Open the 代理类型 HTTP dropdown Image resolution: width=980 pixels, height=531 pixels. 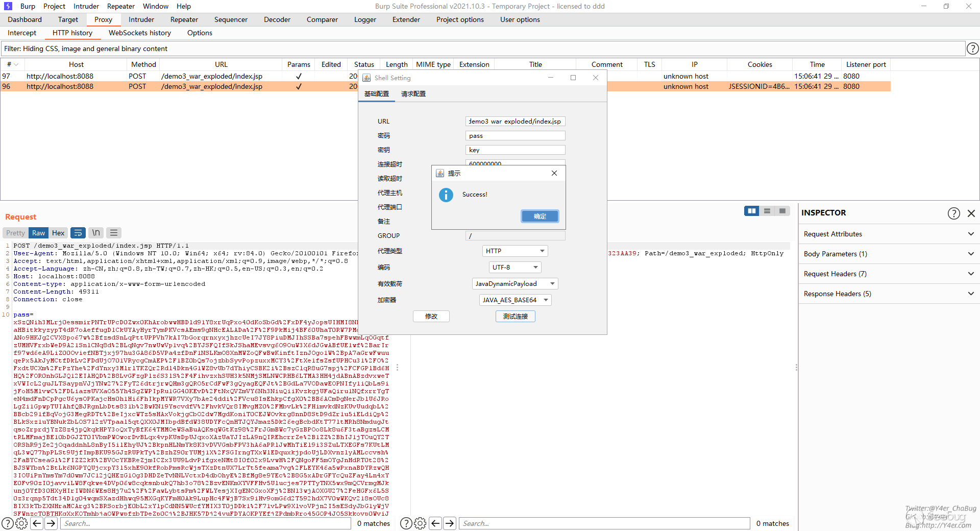coord(514,251)
